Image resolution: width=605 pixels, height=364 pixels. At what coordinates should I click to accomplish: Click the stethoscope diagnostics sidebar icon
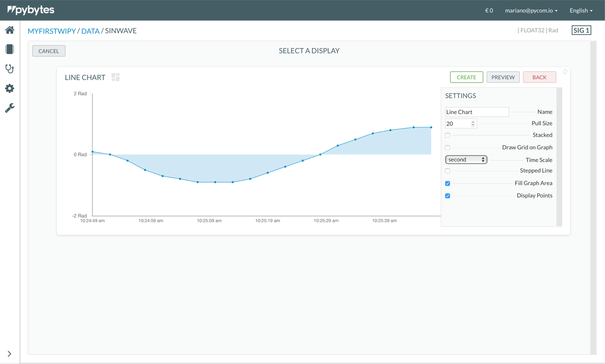(x=10, y=69)
